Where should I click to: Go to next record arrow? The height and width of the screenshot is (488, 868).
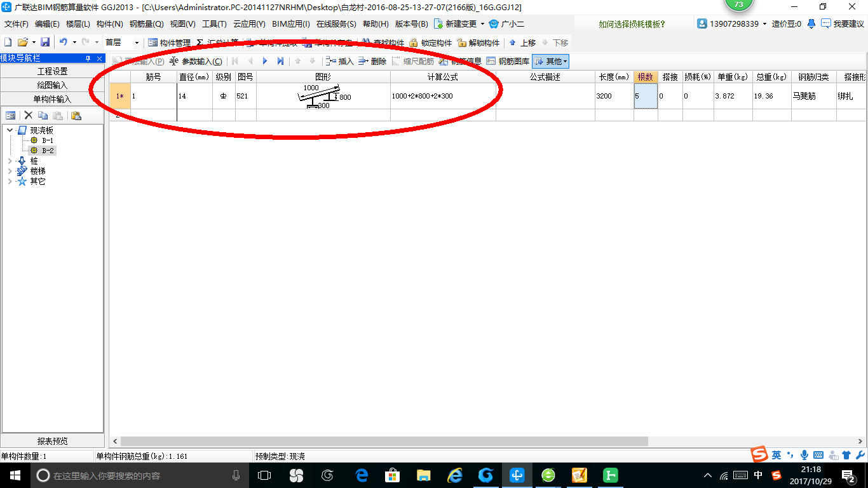point(266,61)
